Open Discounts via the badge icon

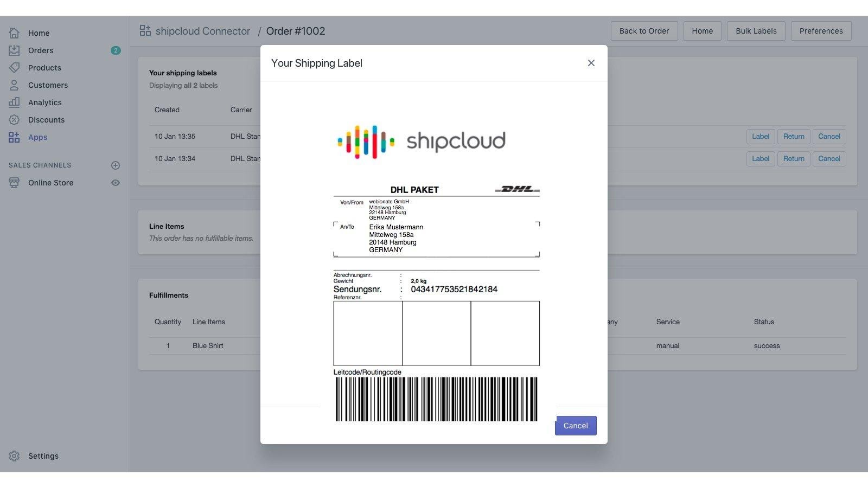tap(14, 120)
